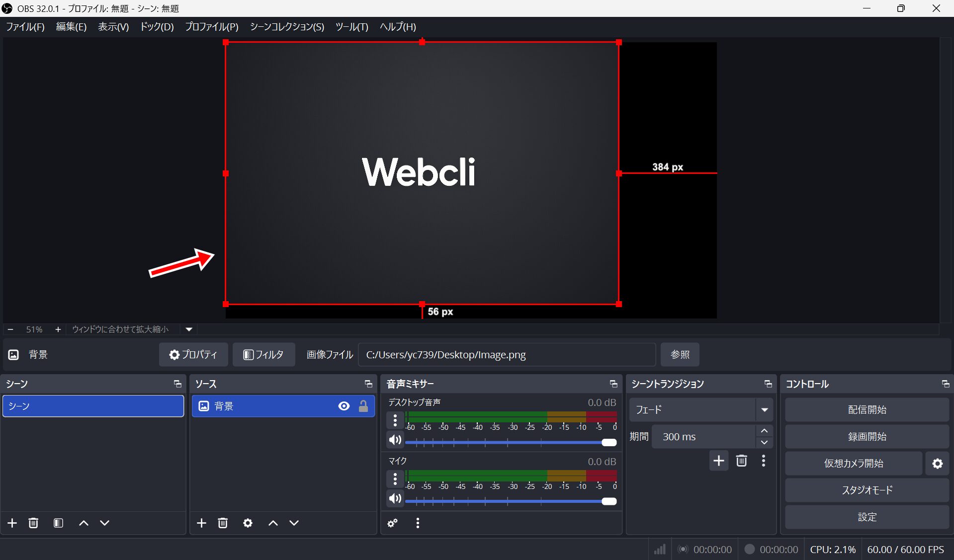This screenshot has height=560, width=954.
Task: Open the フェード transition dropdown
Action: pos(764,410)
